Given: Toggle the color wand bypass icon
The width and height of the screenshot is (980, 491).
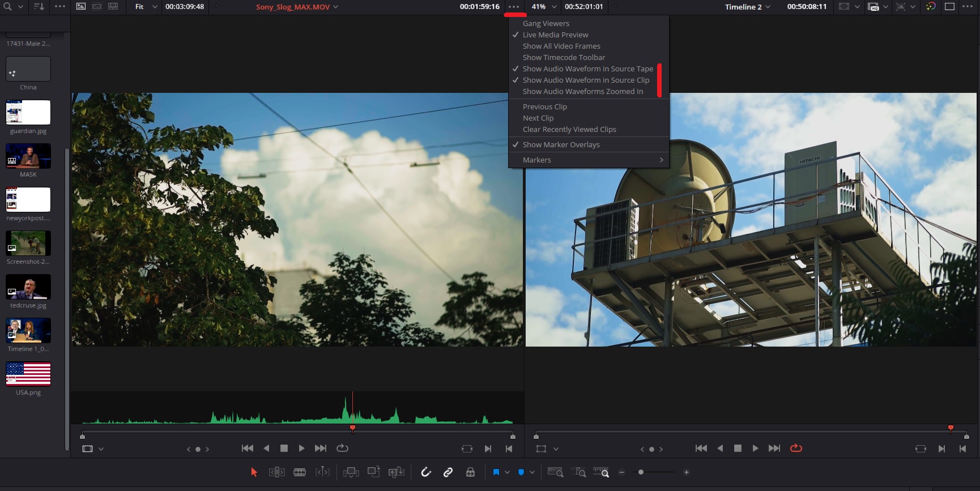Looking at the screenshot, I should tap(931, 7).
